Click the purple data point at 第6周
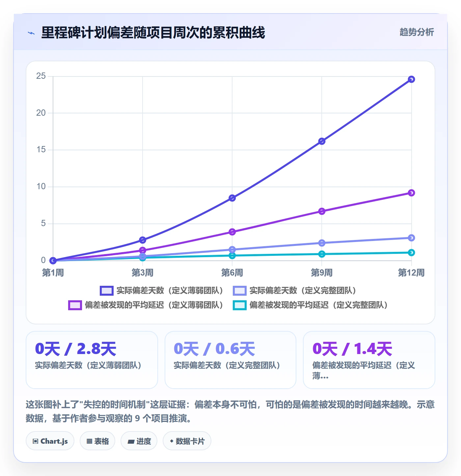This screenshot has width=461, height=476. (x=232, y=232)
